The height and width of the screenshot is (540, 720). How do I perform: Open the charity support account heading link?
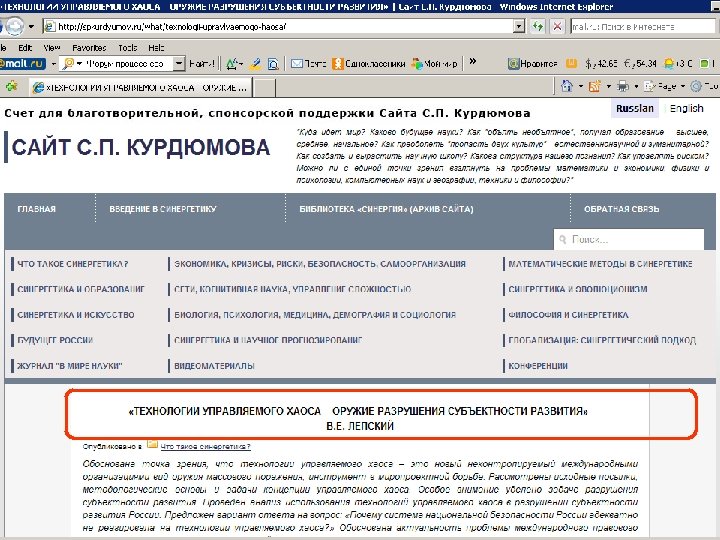(267, 113)
